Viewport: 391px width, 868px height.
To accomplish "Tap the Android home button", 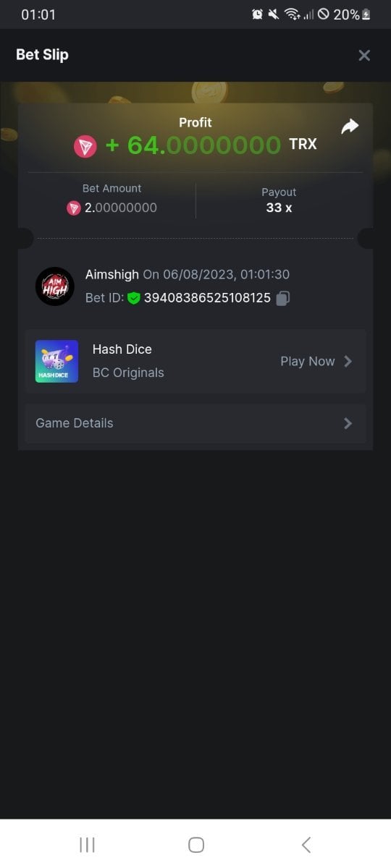I will click(x=195, y=844).
